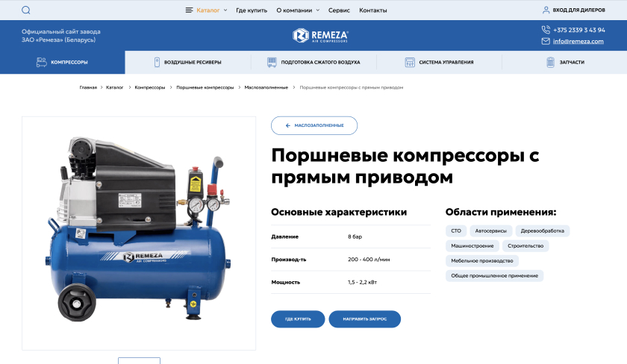Click the Где купить blue button
This screenshot has height=364, width=627.
[x=298, y=318]
